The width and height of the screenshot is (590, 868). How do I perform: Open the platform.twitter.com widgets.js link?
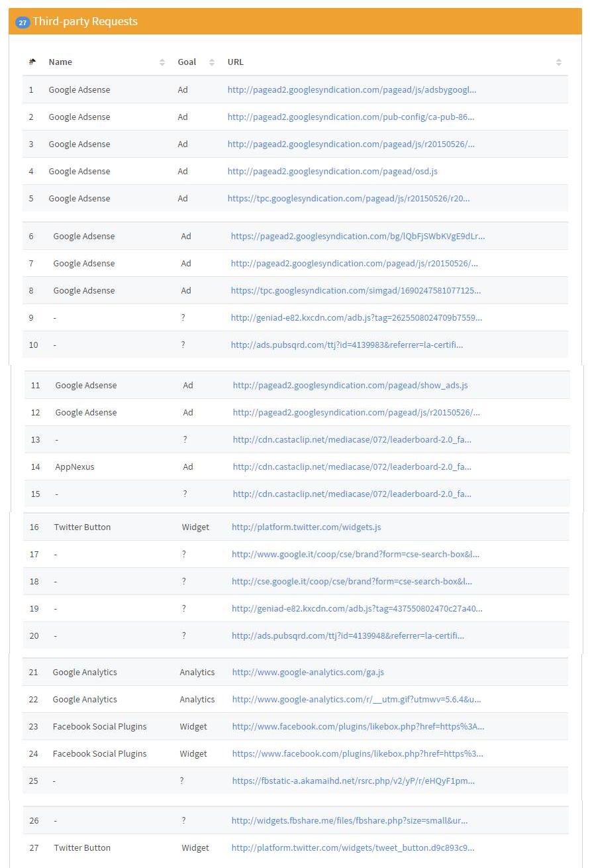306,527
